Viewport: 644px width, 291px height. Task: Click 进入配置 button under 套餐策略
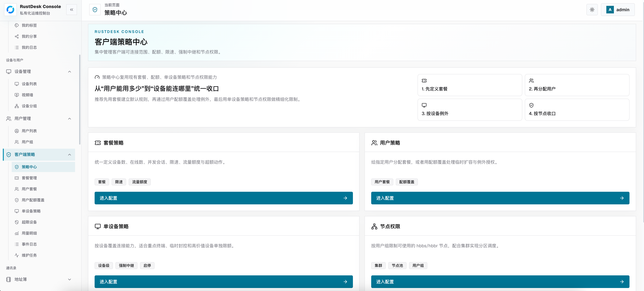[x=223, y=198]
